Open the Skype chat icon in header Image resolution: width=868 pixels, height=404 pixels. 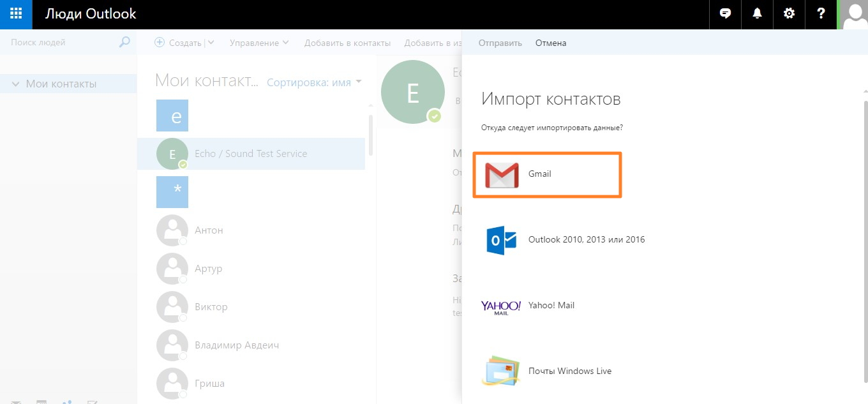click(725, 14)
